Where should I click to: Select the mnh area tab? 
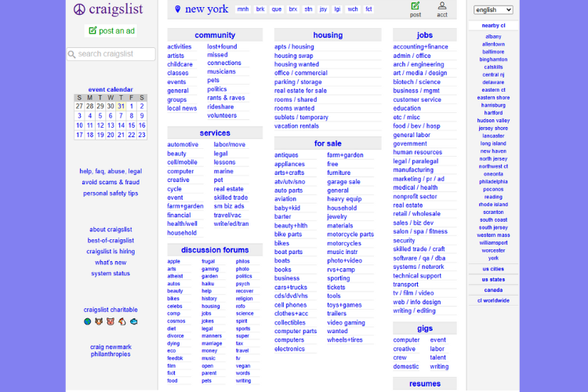tap(243, 9)
